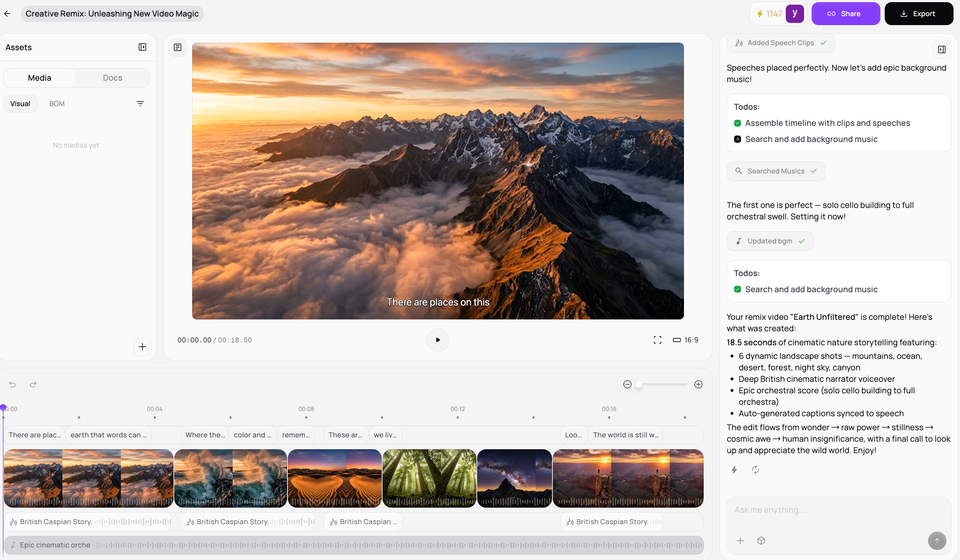960x560 pixels.
Task: Click the Share button
Action: (845, 14)
